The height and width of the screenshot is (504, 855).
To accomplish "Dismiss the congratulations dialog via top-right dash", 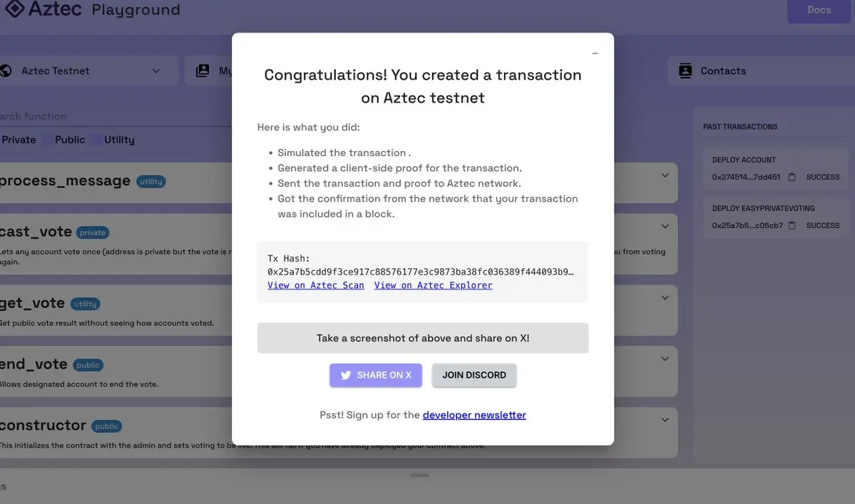I will click(595, 53).
